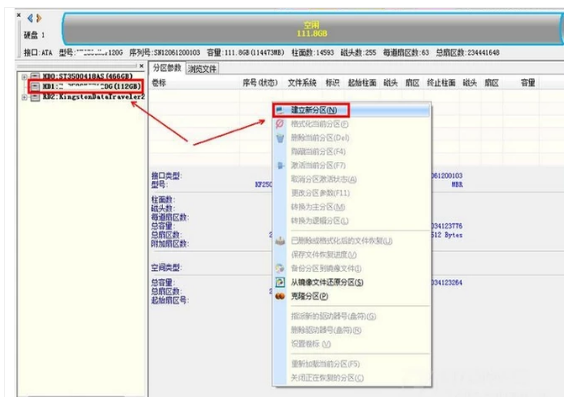
Task: Choose 删除驱动器号(盘符)(R) menu entry
Action: (x=326, y=330)
